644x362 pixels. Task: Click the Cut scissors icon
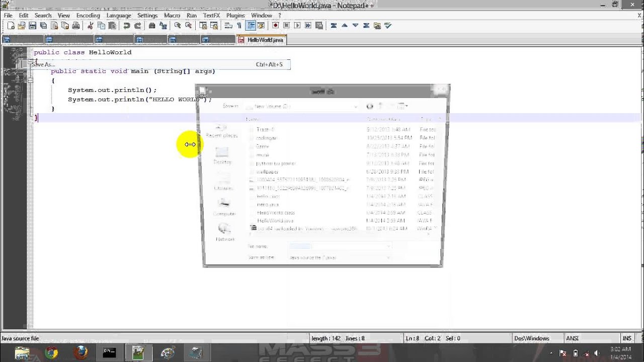click(x=91, y=26)
